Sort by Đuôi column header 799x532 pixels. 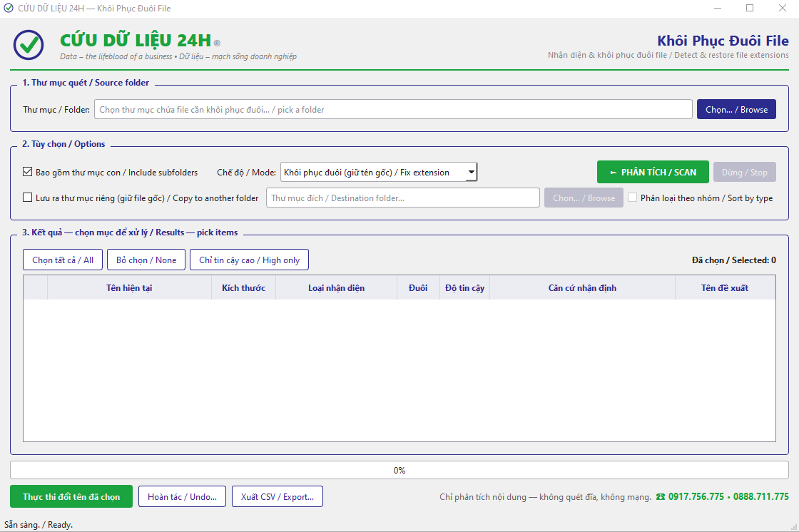(418, 288)
